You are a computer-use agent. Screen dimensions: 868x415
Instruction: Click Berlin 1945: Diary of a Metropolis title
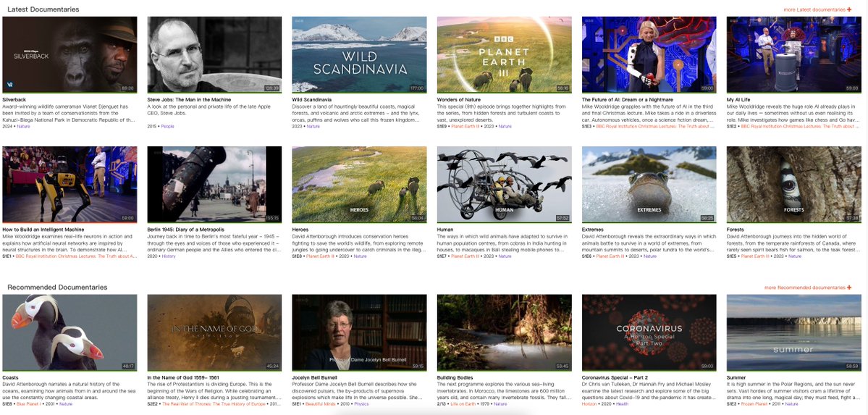(185, 230)
